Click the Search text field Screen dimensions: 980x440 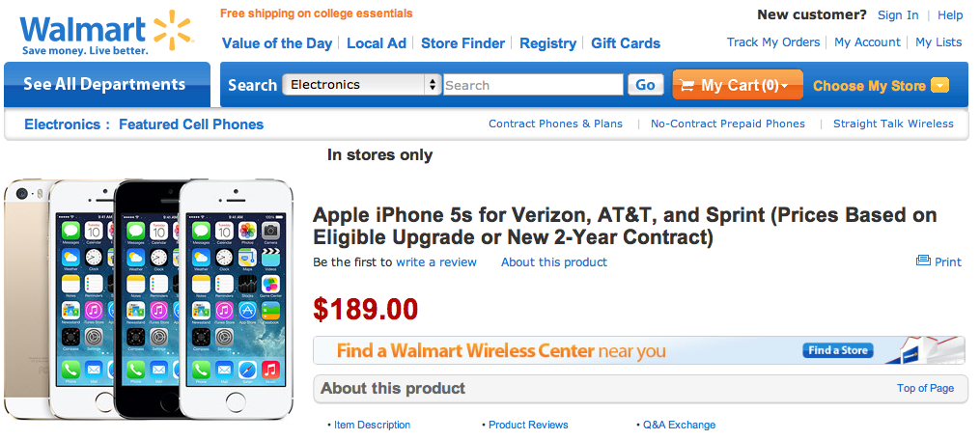click(x=533, y=85)
